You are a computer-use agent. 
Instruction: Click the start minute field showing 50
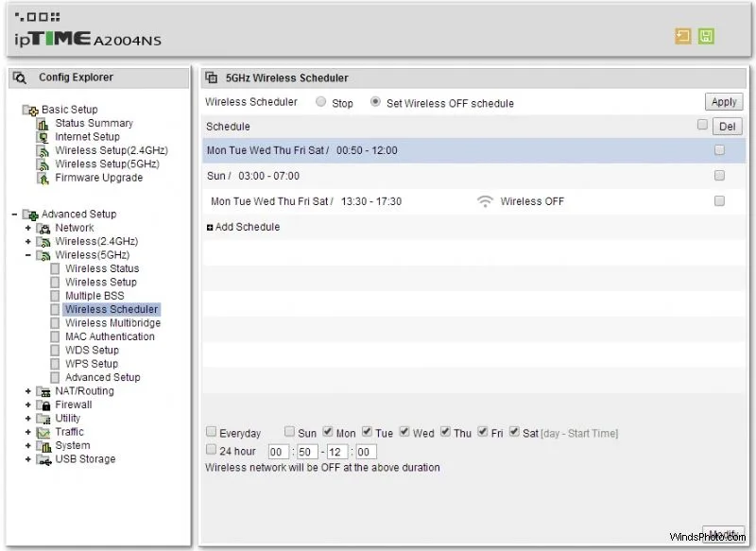tap(307, 452)
